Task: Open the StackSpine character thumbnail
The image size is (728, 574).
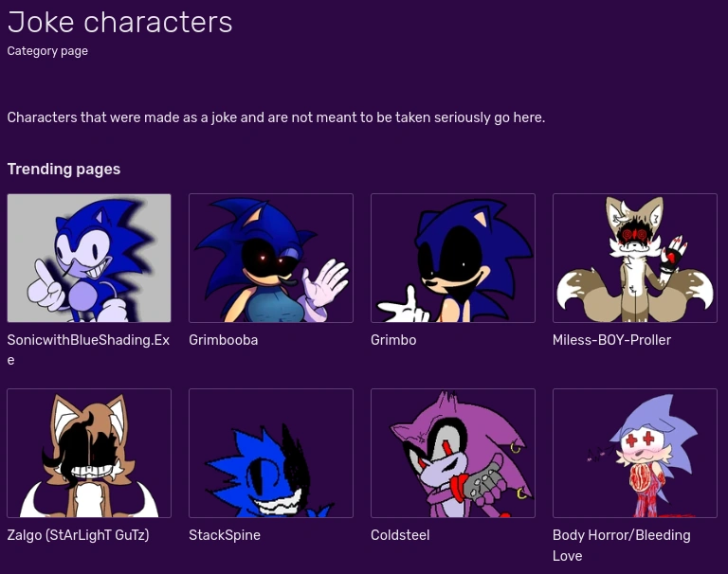Action: point(271,453)
